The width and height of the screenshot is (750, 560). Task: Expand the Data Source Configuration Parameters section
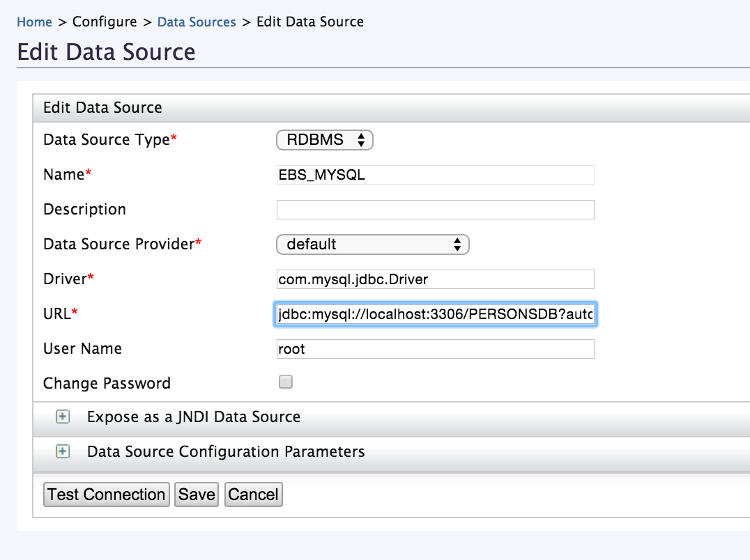click(x=226, y=451)
